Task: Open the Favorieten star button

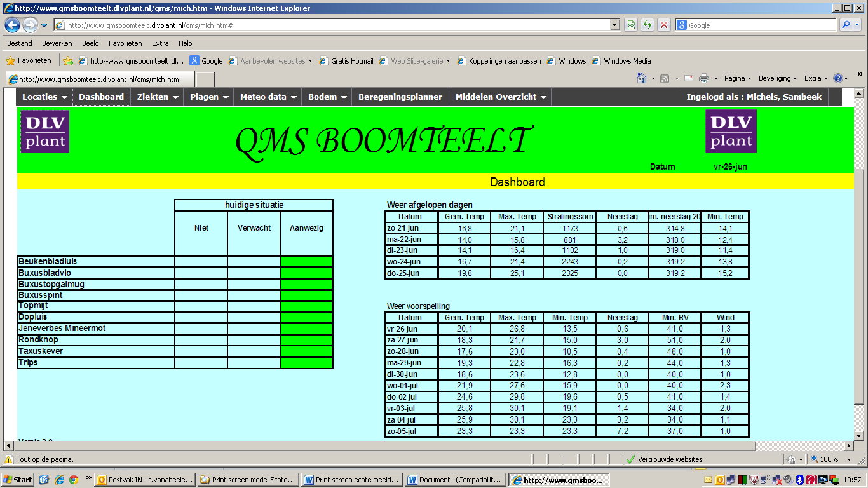Action: 29,61
